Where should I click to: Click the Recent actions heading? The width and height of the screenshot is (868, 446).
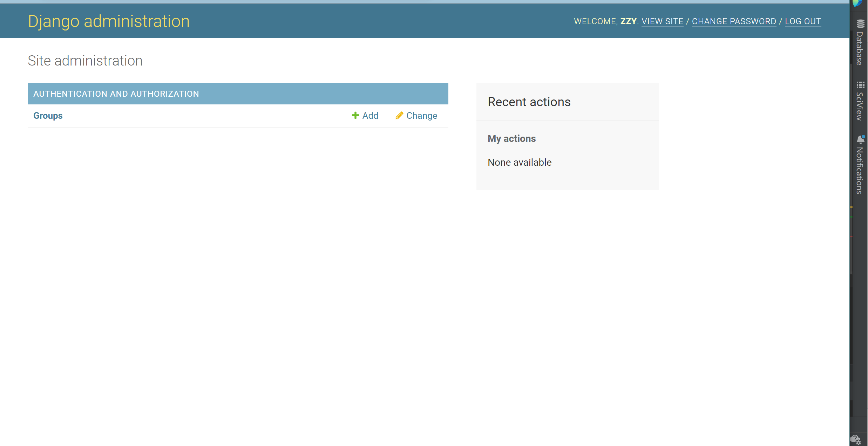click(x=529, y=102)
